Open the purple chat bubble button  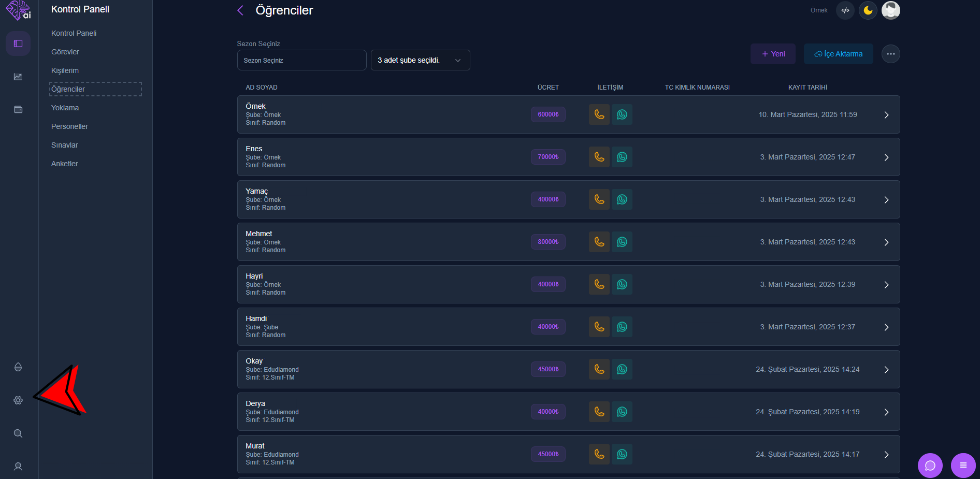pos(930,466)
